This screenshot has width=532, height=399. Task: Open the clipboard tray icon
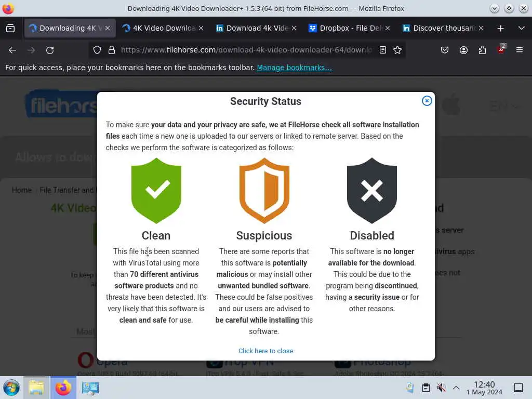(x=426, y=388)
